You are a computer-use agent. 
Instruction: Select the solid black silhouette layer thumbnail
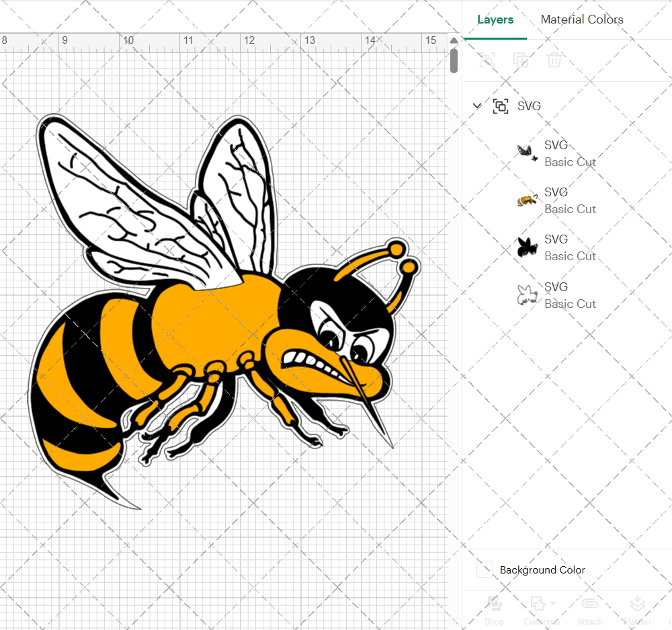click(x=527, y=247)
